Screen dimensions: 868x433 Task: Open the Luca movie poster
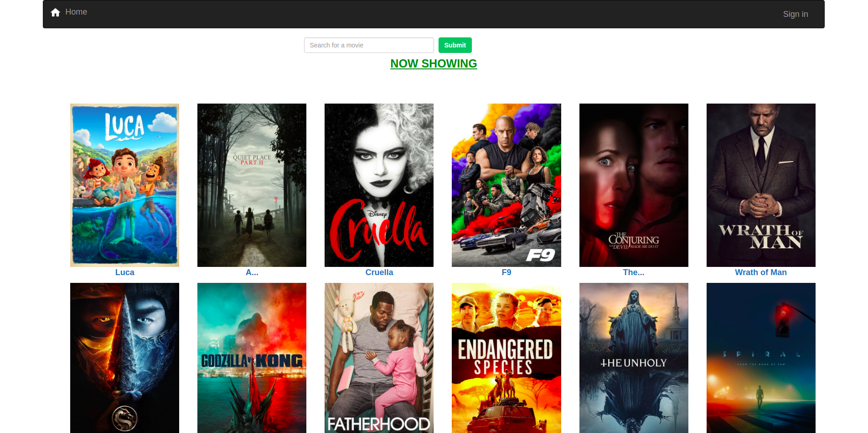(124, 185)
